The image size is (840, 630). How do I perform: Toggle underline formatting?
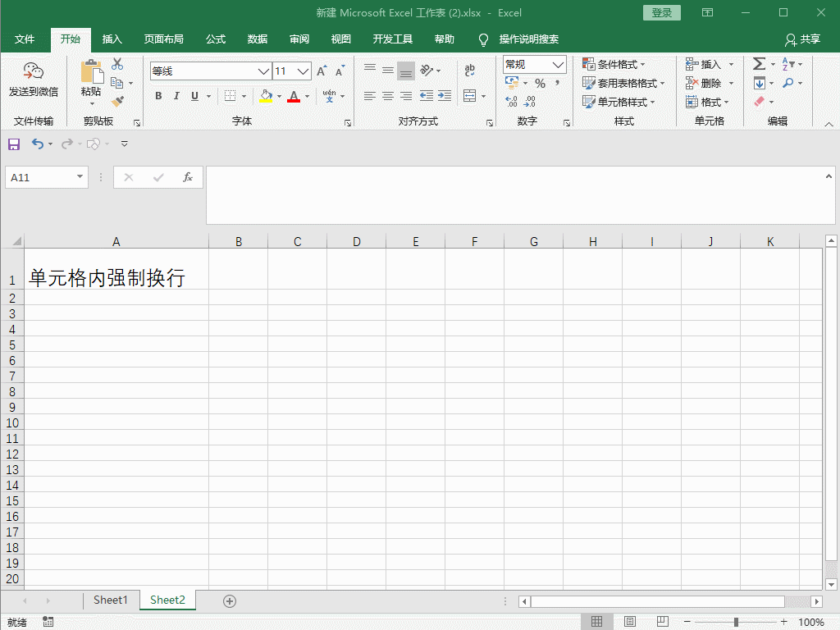click(194, 96)
